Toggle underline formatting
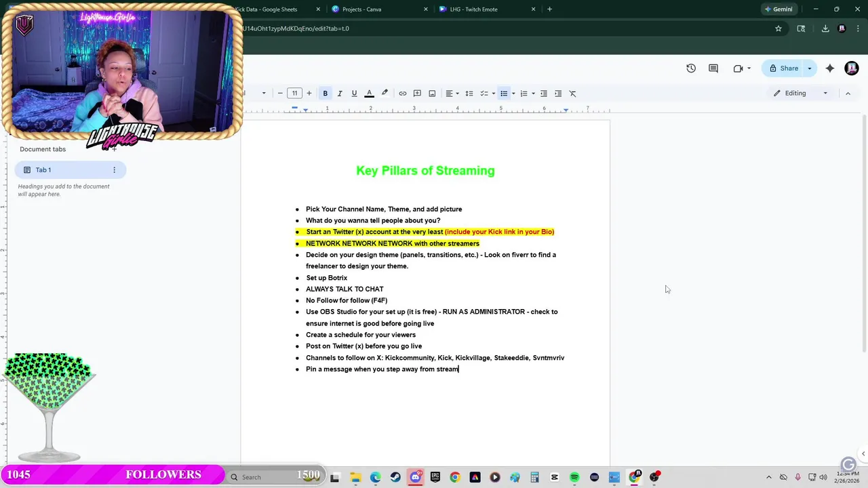The width and height of the screenshot is (868, 488). 354,94
